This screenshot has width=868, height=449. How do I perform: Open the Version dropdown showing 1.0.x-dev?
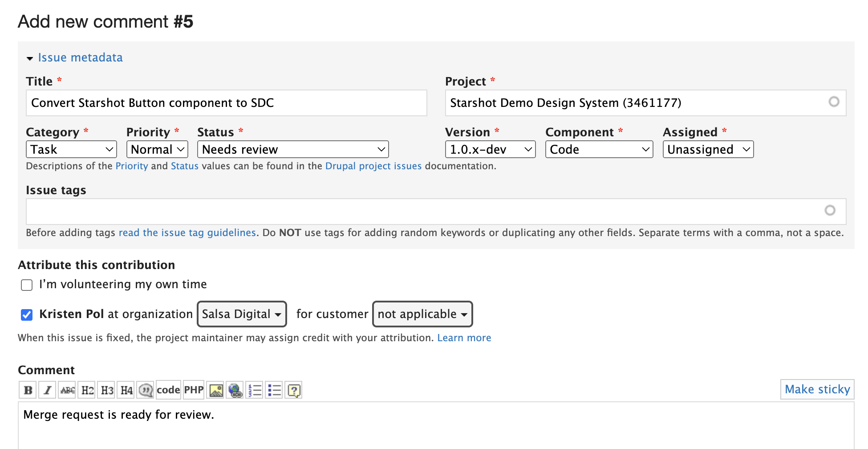click(x=490, y=149)
